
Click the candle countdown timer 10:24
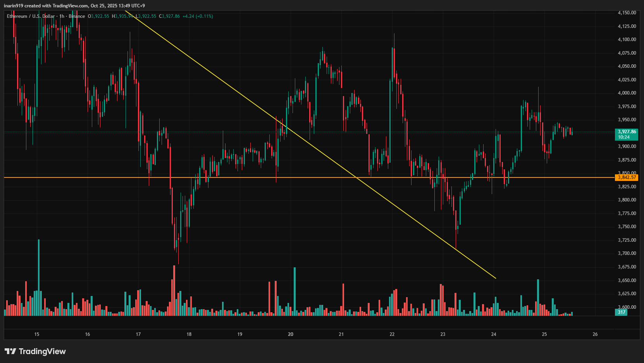coord(624,137)
